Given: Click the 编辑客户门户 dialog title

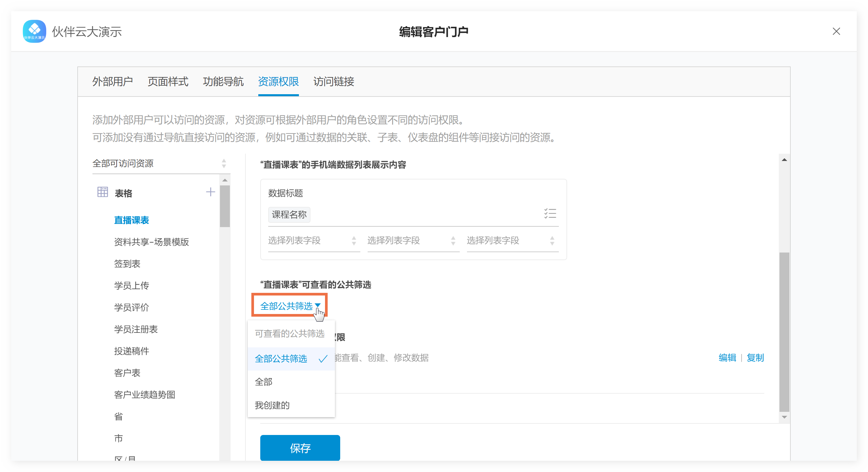Looking at the screenshot, I should click(x=434, y=32).
